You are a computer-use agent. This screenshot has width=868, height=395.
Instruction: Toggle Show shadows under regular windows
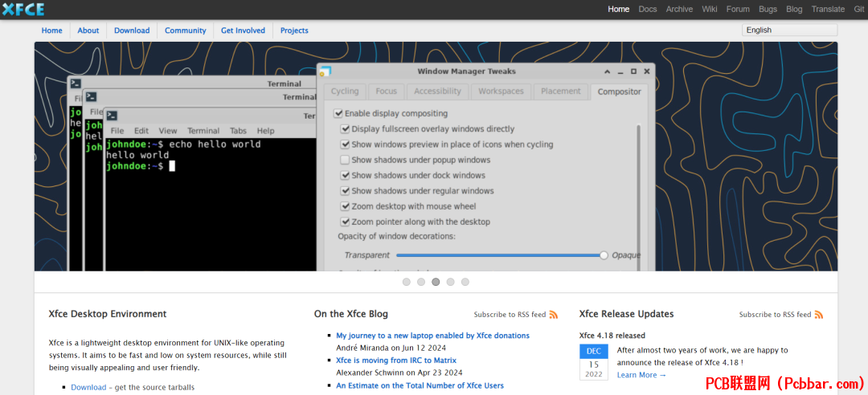[345, 191]
